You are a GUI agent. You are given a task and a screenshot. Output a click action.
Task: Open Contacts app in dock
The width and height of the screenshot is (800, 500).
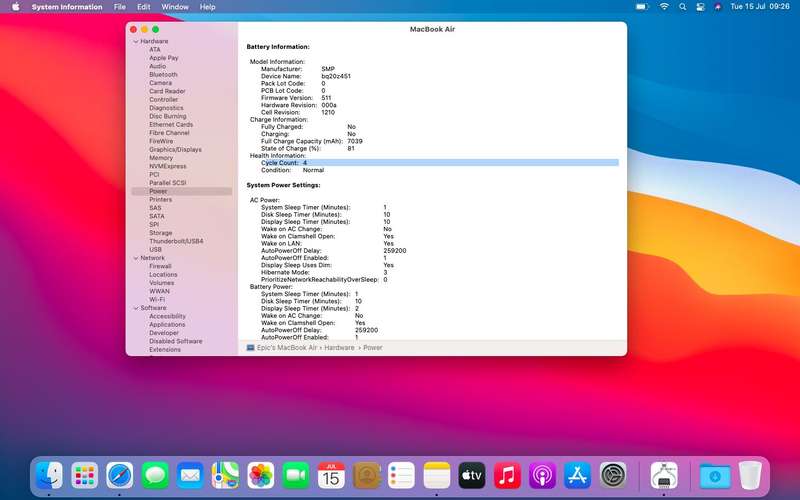pyautogui.click(x=366, y=476)
